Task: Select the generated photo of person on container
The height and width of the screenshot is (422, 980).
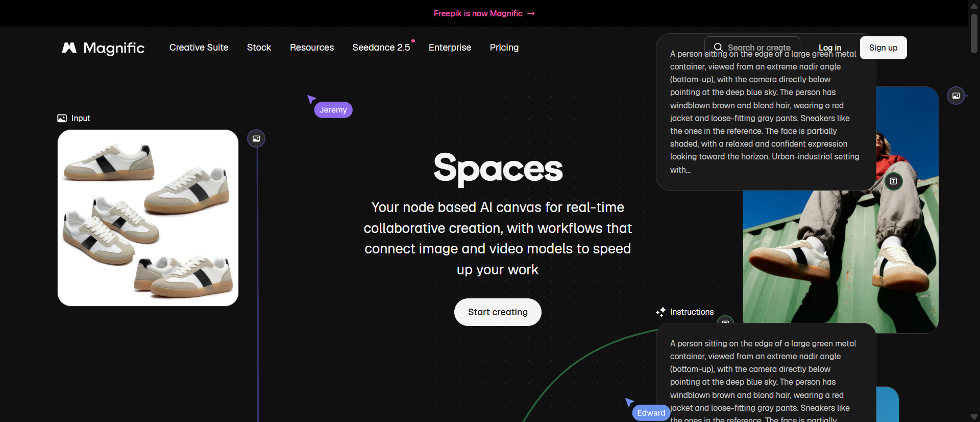Action: point(841,209)
